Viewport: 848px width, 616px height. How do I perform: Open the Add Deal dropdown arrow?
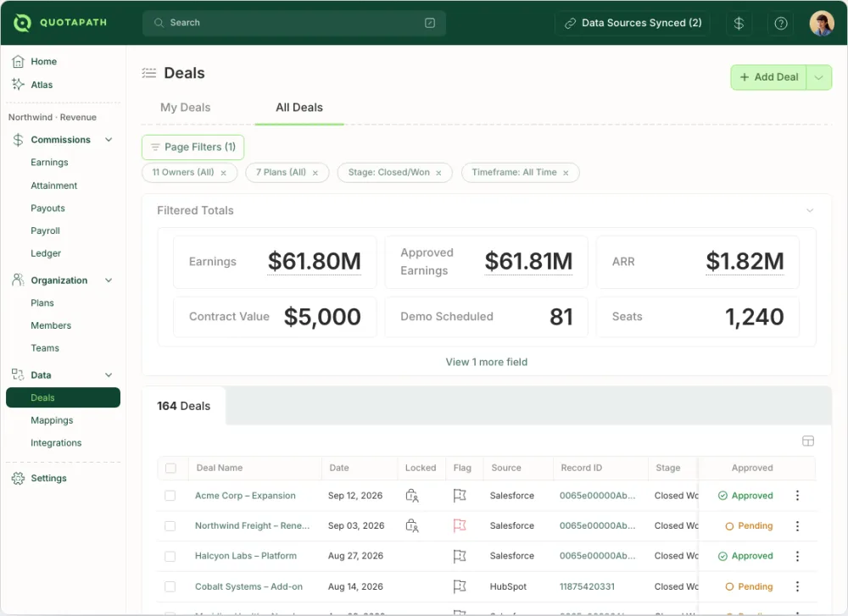(x=819, y=77)
